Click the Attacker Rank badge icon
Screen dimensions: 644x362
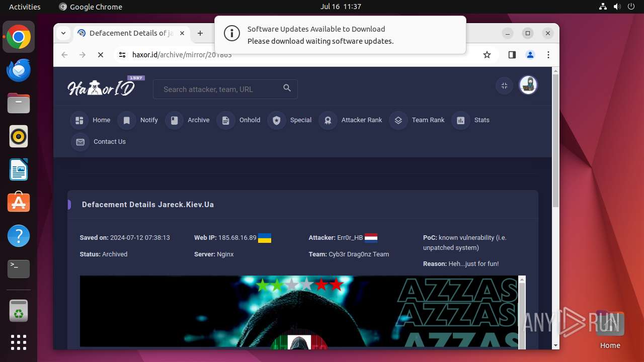coord(328,120)
